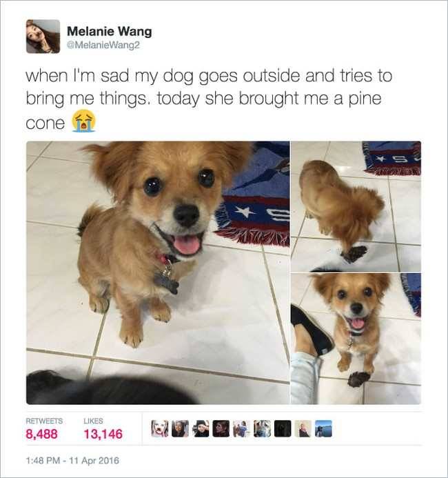Click the first liker avatar in row
Viewport: 448px width, 478px height.
pyautogui.click(x=160, y=428)
